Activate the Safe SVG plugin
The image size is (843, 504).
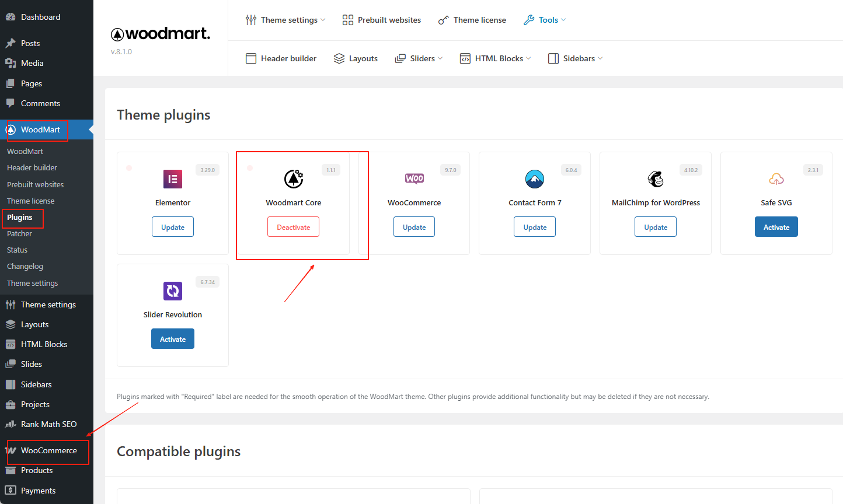776,227
